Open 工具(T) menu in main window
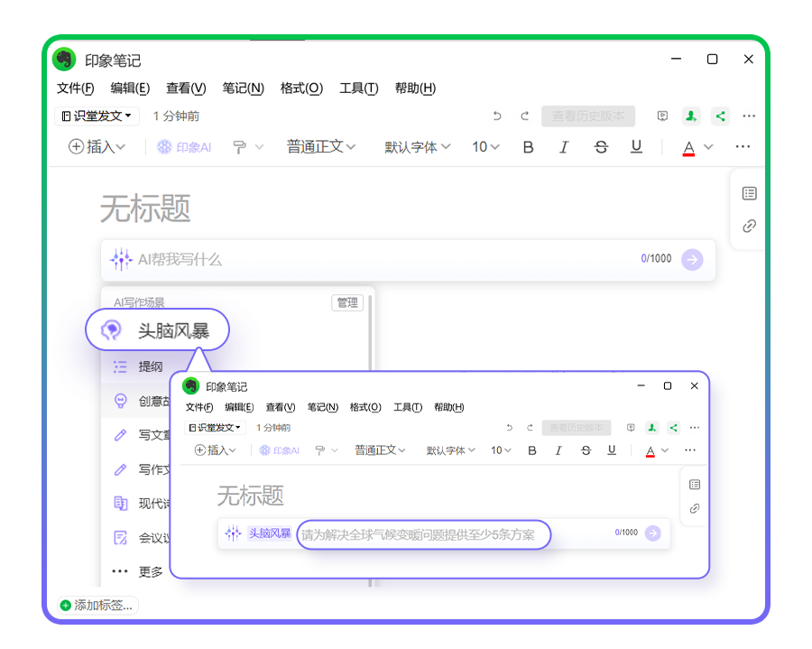Viewport: 812px width, 649px height. pyautogui.click(x=359, y=88)
